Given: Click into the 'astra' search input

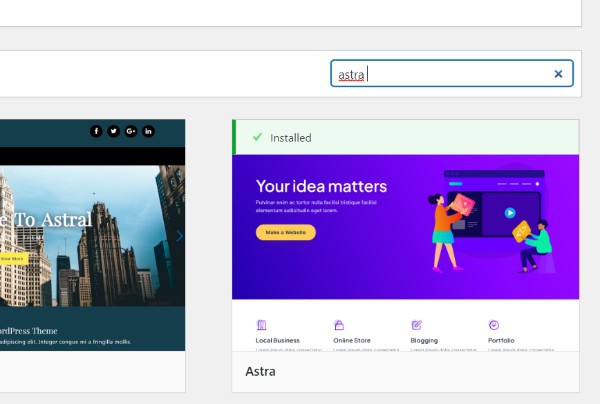Looking at the screenshot, I should (452, 73).
